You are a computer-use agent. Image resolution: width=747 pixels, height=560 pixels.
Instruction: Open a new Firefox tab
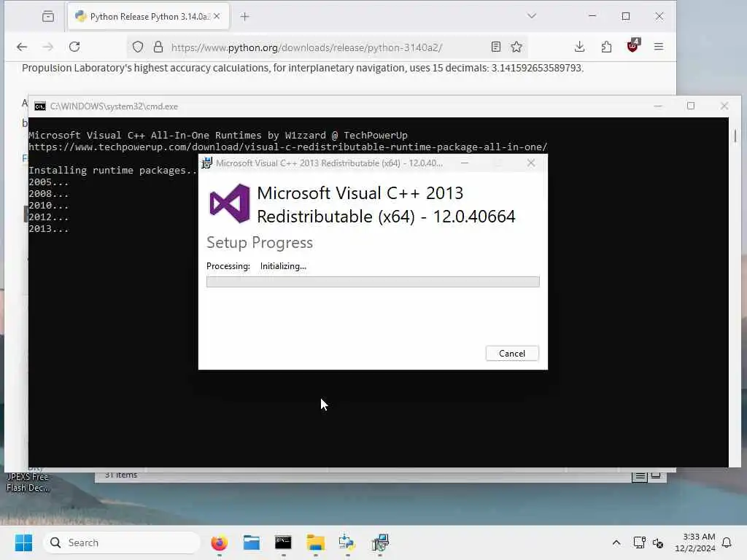click(245, 17)
